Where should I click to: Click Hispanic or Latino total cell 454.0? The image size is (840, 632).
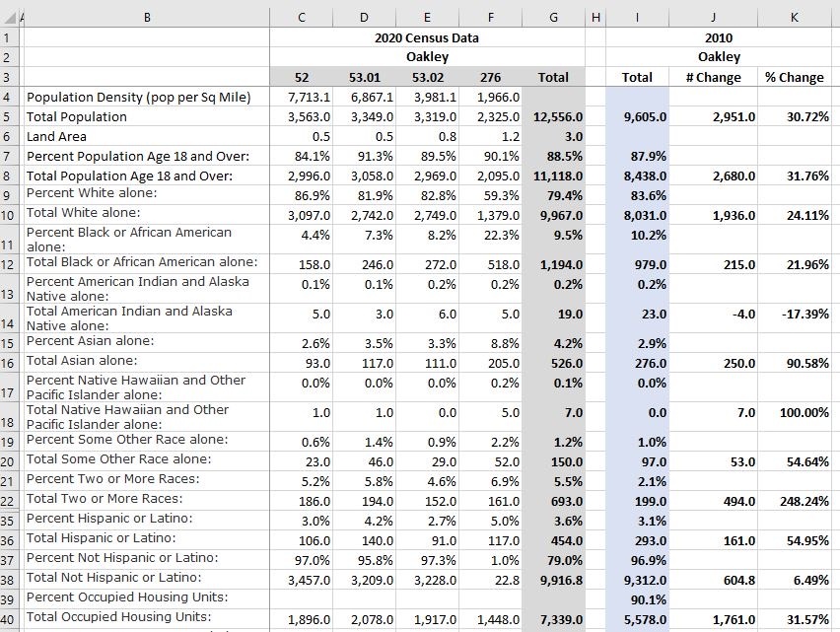pos(553,541)
